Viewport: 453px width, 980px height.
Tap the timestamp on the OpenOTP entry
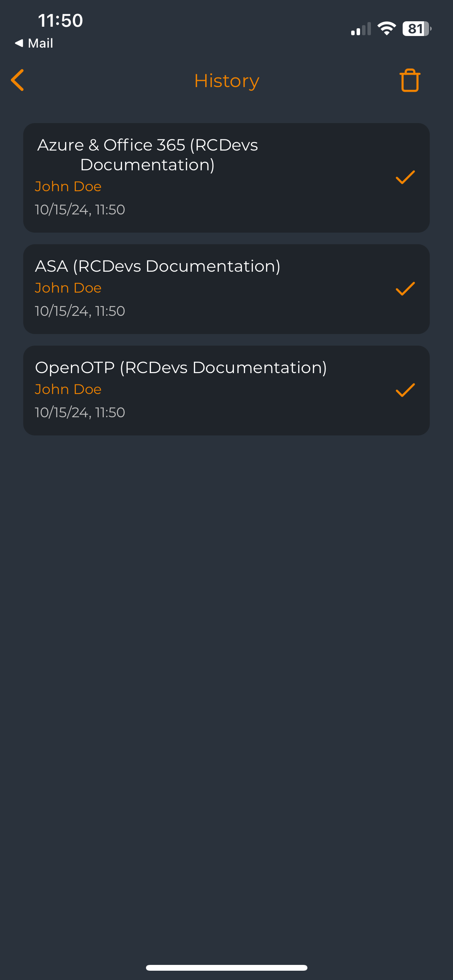point(79,412)
